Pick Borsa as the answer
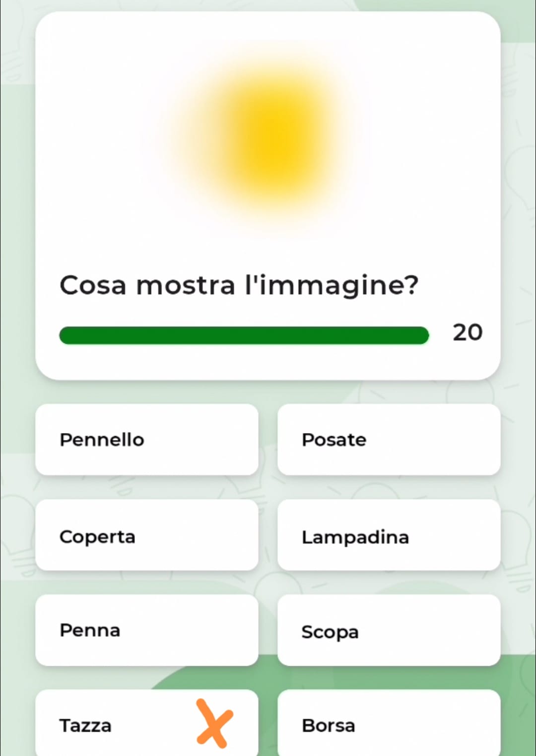The height and width of the screenshot is (756, 536). pos(389,724)
